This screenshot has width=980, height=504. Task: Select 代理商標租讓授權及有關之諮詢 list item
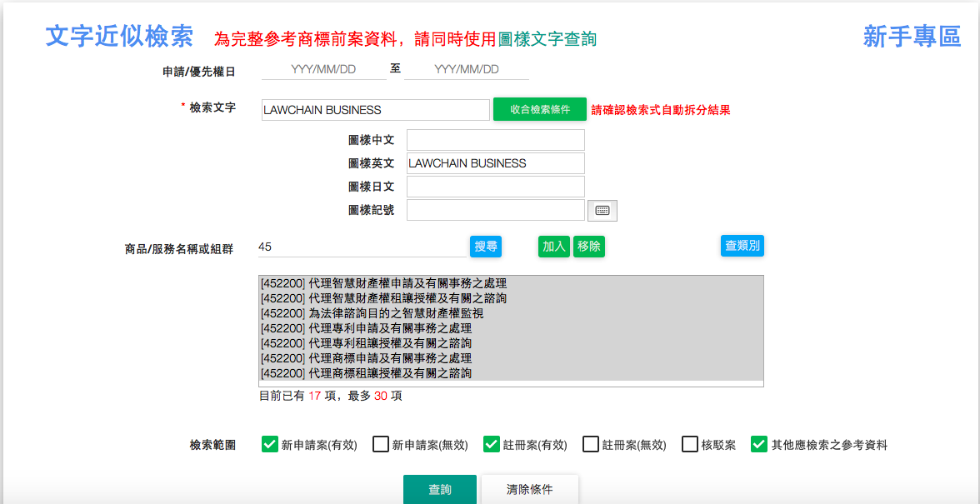coord(511,373)
